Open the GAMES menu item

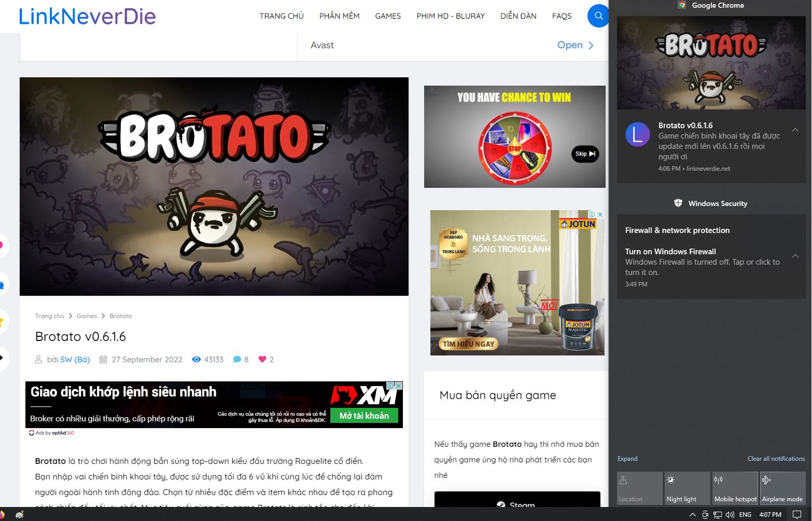[x=388, y=16]
